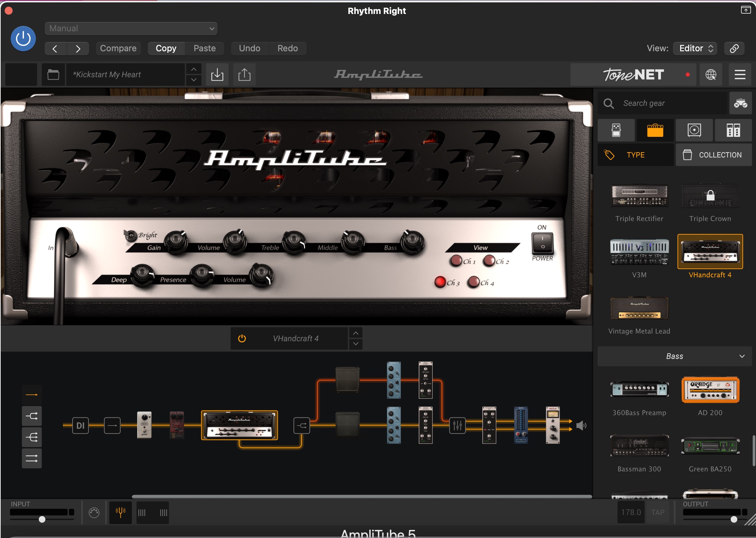Image resolution: width=756 pixels, height=538 pixels.
Task: Collapse the Bass category section
Action: coord(675,356)
